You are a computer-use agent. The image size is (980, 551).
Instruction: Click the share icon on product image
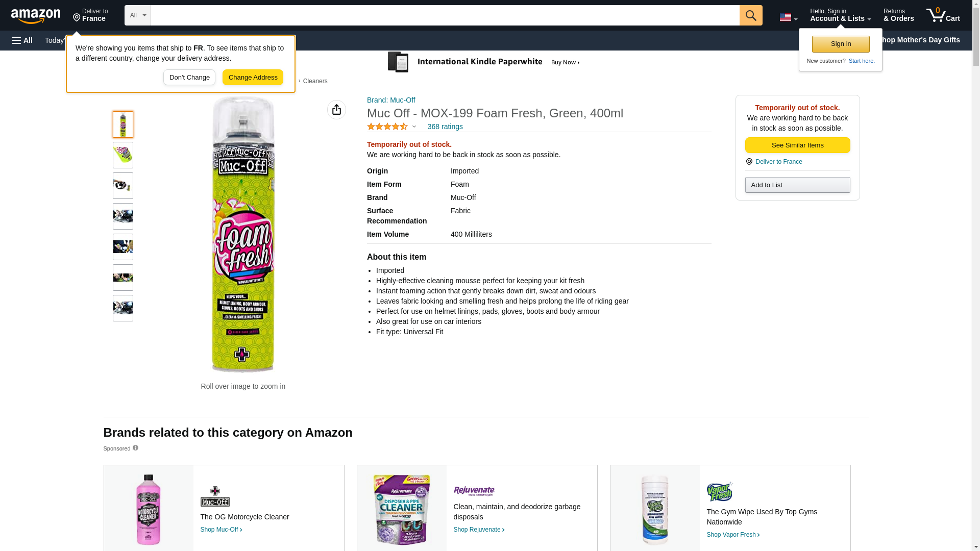[336, 110]
